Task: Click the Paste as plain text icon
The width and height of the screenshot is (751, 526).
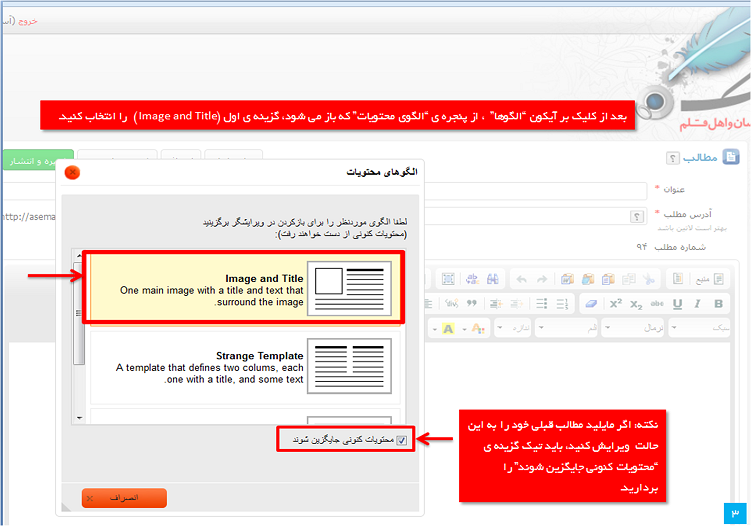Action: tap(588, 279)
